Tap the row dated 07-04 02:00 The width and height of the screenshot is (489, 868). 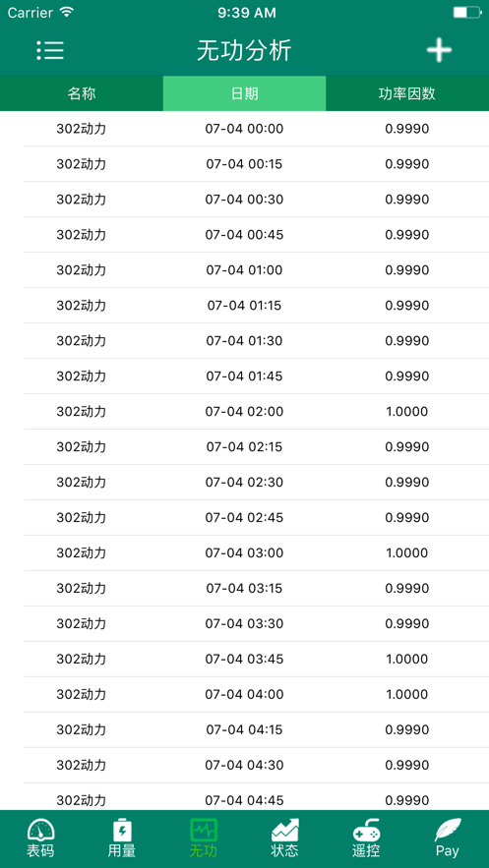click(x=244, y=412)
